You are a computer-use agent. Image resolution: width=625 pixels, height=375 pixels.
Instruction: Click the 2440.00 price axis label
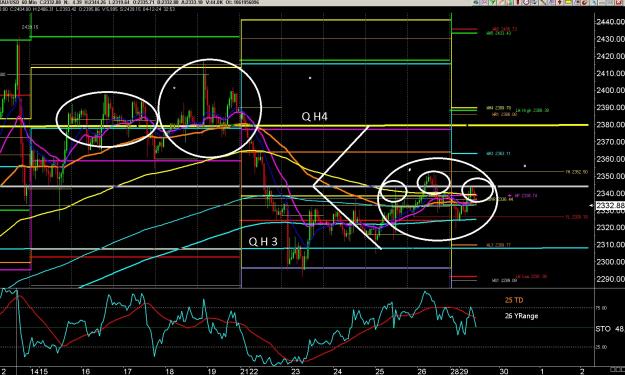click(610, 22)
